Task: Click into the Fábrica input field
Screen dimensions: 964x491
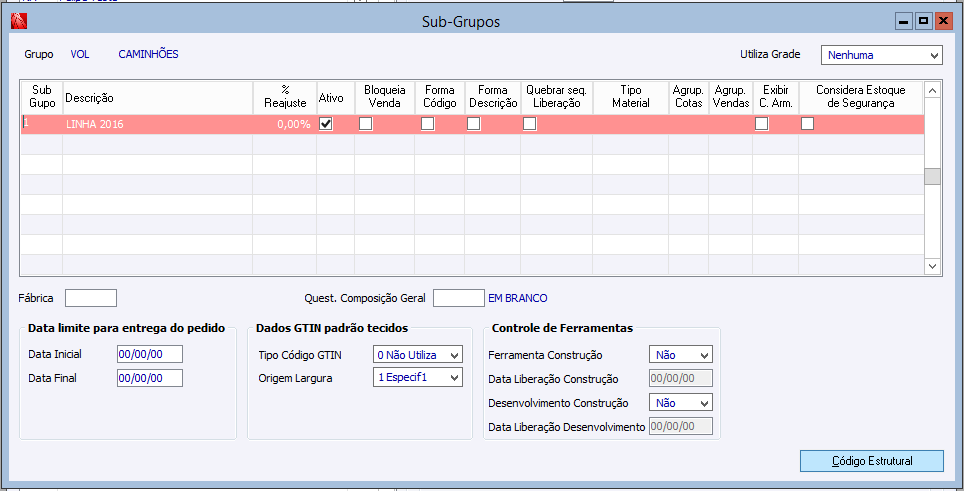Action: click(91, 297)
